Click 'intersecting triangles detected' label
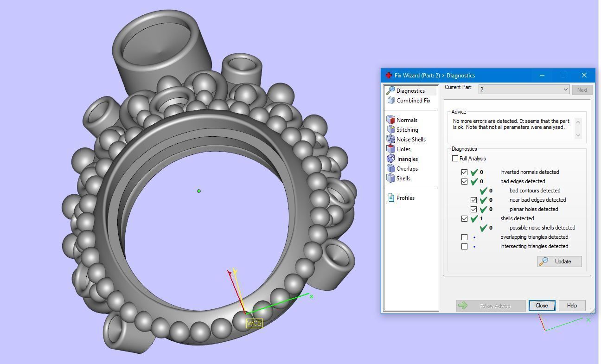Image resolution: width=601 pixels, height=364 pixels. pos(534,246)
